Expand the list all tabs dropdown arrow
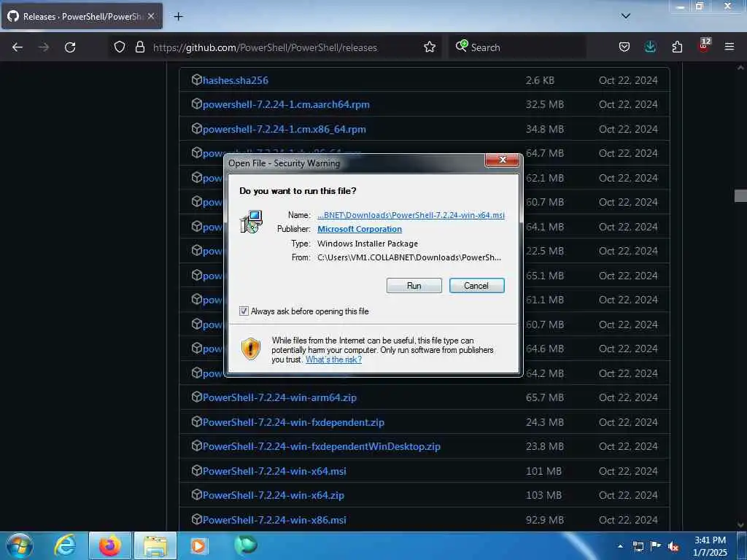The height and width of the screenshot is (560, 747). [x=625, y=16]
